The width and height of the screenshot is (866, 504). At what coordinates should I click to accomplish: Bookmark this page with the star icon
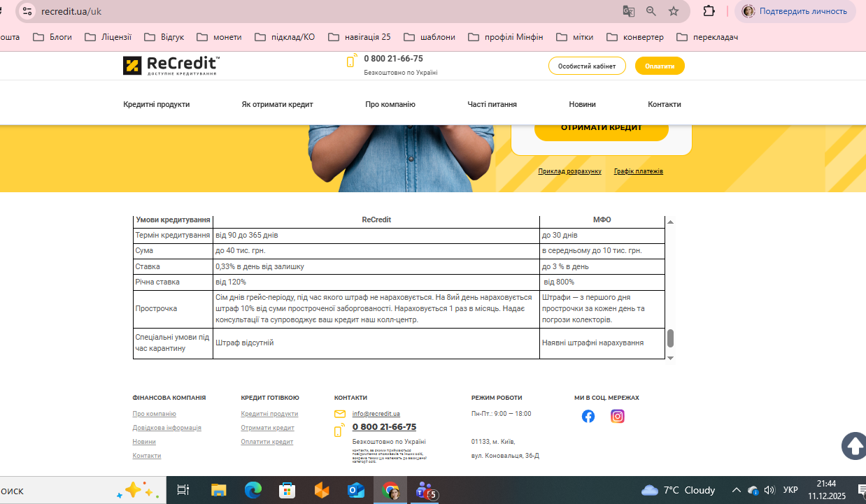[x=674, y=11]
